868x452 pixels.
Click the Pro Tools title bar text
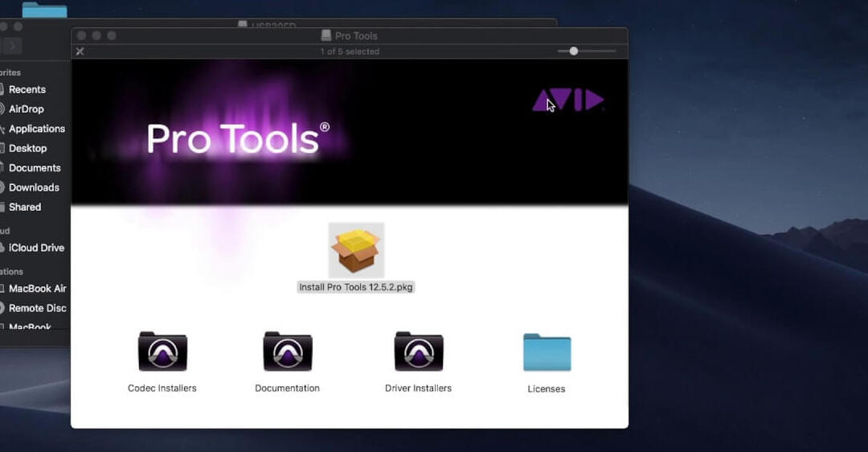(356, 36)
